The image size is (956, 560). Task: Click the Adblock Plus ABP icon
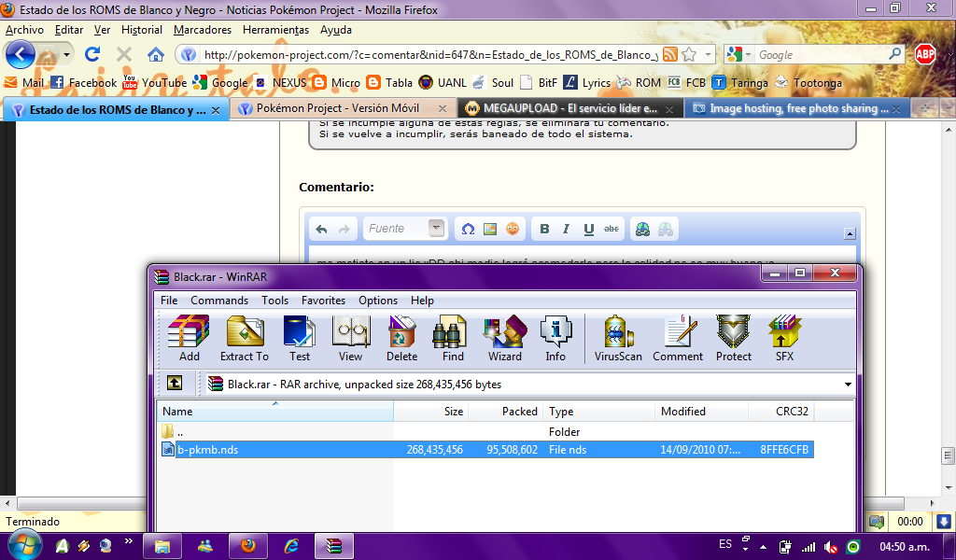925,54
